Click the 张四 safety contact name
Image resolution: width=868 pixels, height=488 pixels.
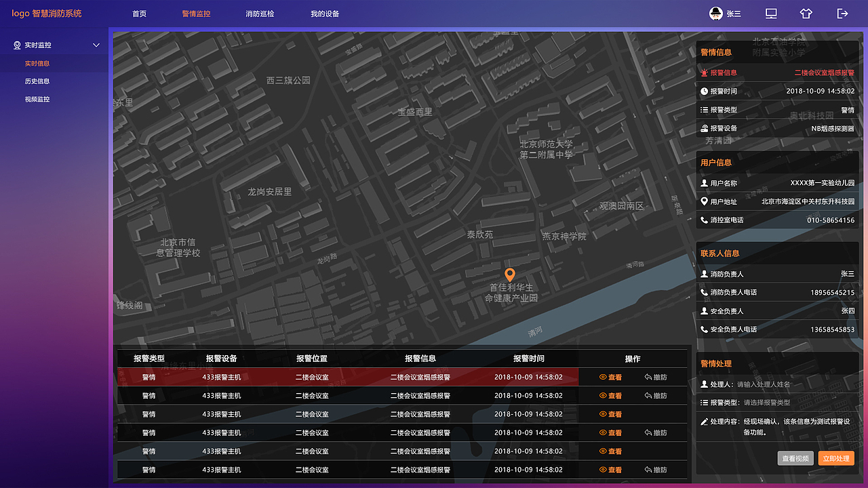(848, 311)
